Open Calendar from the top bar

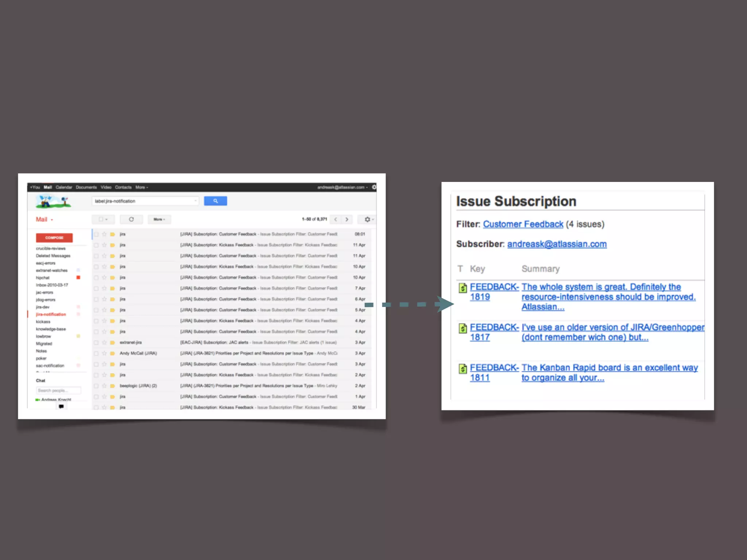[64, 187]
